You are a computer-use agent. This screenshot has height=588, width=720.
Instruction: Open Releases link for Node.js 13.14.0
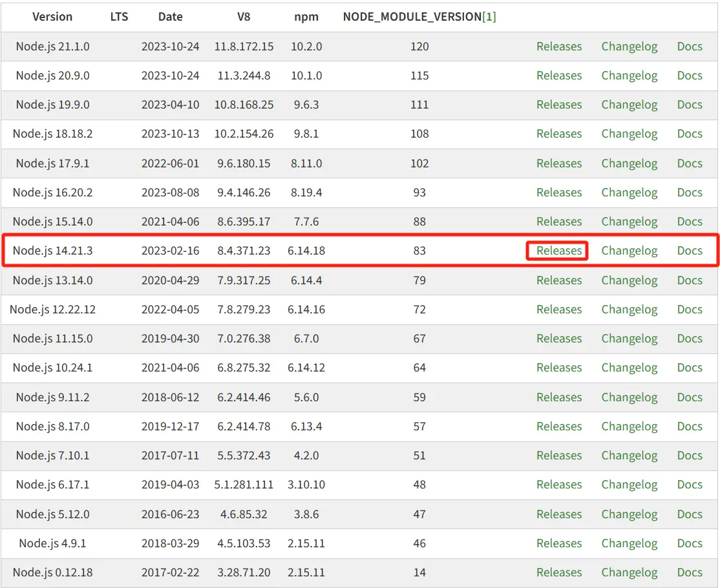click(559, 280)
